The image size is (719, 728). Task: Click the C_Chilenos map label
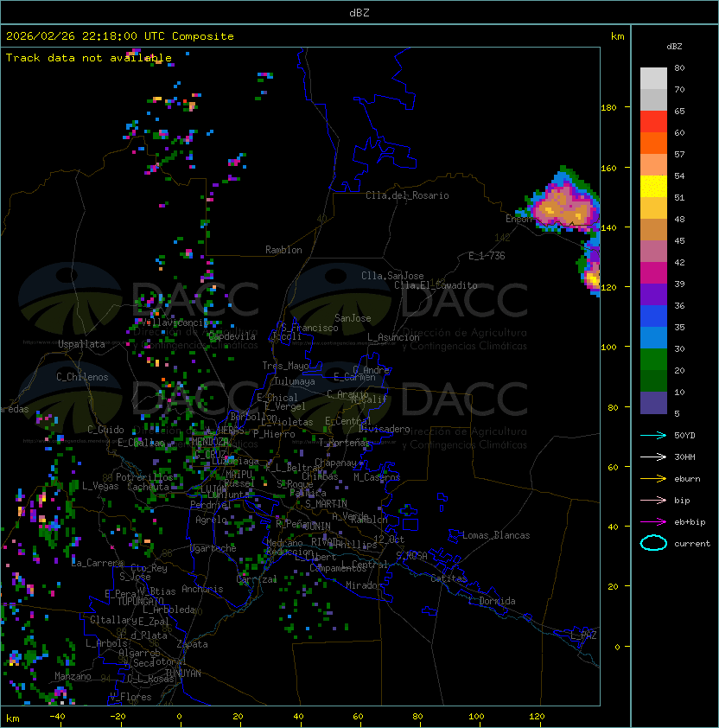pos(82,377)
